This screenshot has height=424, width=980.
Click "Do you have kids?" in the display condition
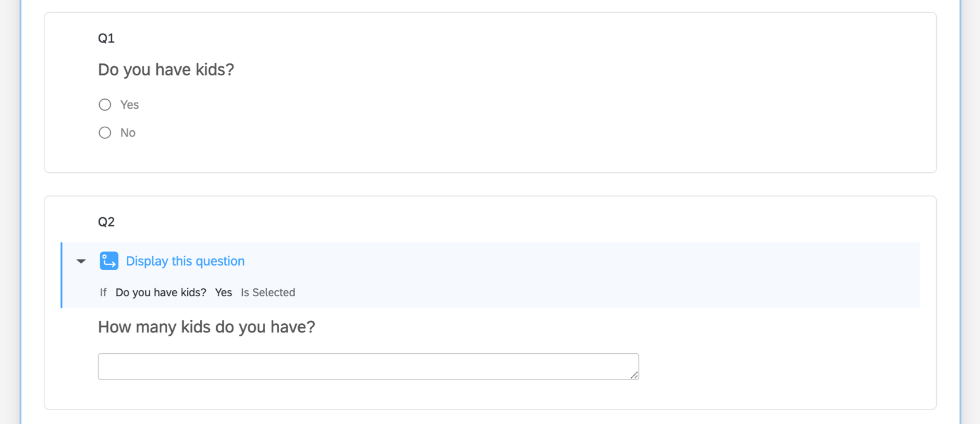tap(161, 293)
